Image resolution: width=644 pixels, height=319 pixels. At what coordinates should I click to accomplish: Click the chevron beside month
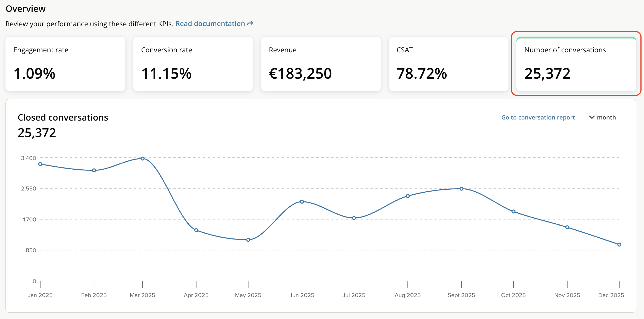click(x=592, y=117)
